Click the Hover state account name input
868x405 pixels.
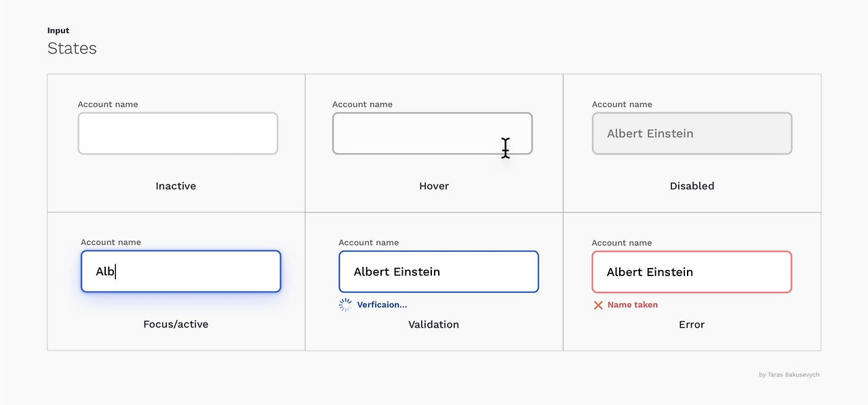[432, 134]
